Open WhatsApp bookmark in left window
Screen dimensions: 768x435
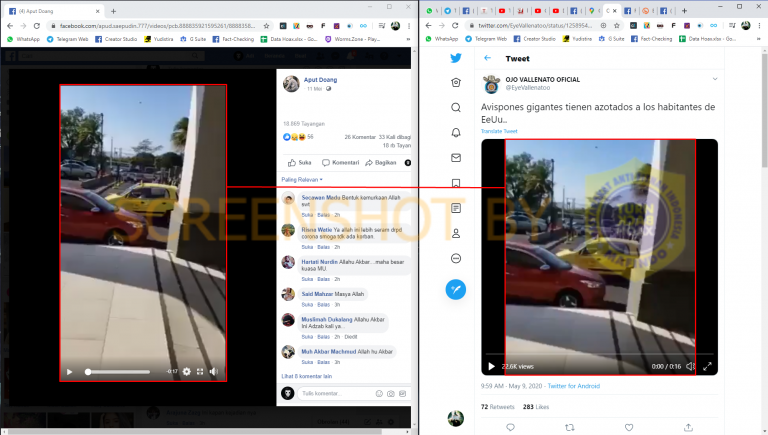click(x=24, y=39)
